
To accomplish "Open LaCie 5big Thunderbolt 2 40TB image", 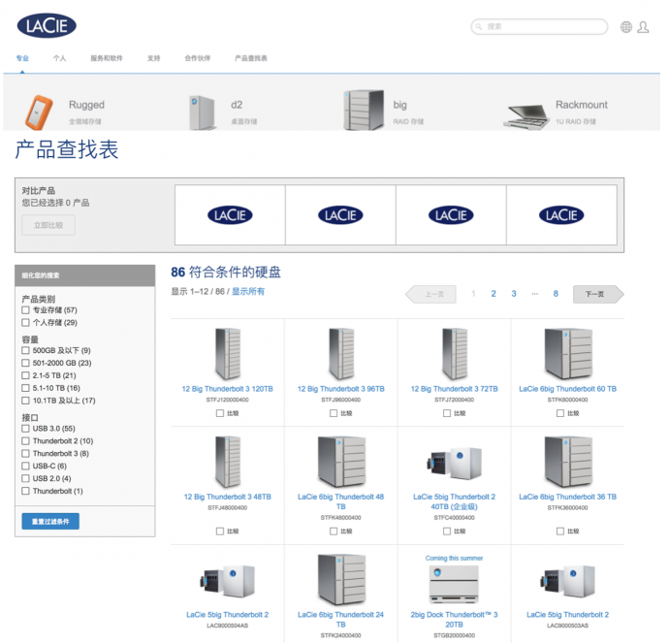I will tap(455, 464).
